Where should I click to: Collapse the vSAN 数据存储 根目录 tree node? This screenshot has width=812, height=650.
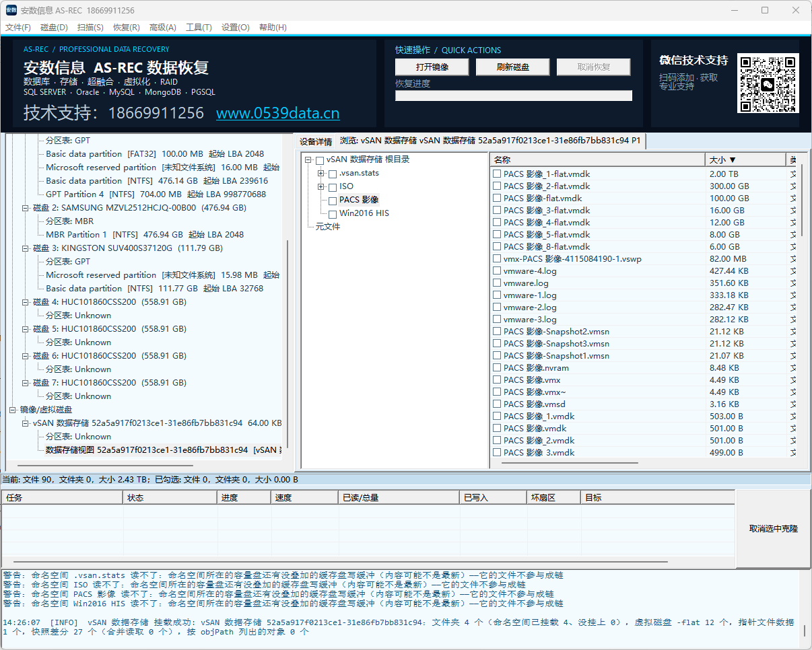pos(308,160)
